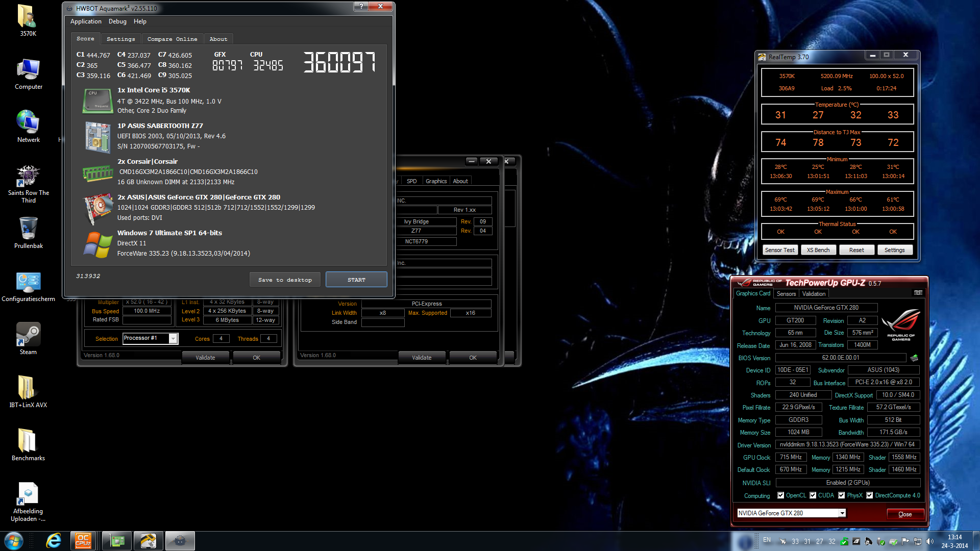Click the Windows Start orb

(14, 541)
